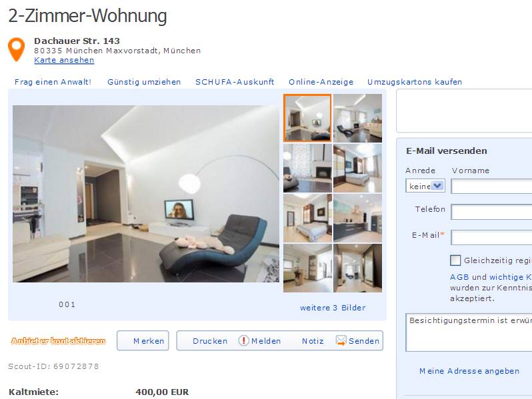Click the orange location pin icon
Image resolution: width=532 pixels, height=399 pixels.
(x=16, y=49)
